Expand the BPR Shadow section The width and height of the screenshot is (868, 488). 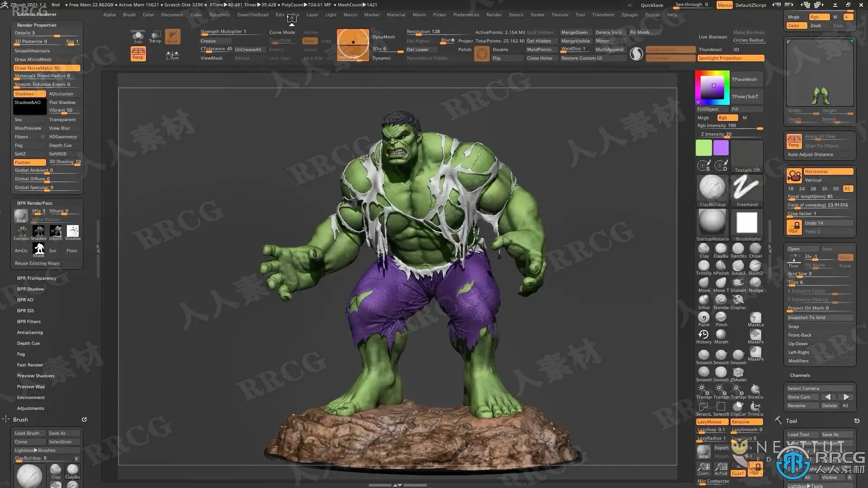(x=30, y=289)
